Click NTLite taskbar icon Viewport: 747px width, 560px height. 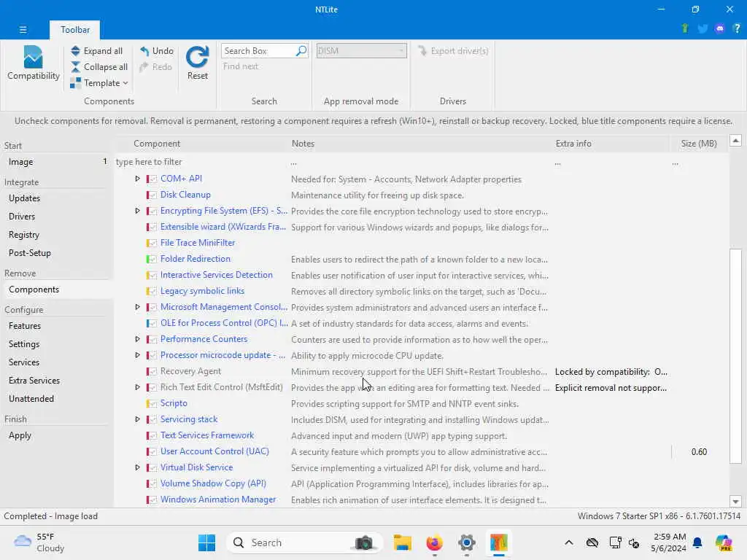499,542
